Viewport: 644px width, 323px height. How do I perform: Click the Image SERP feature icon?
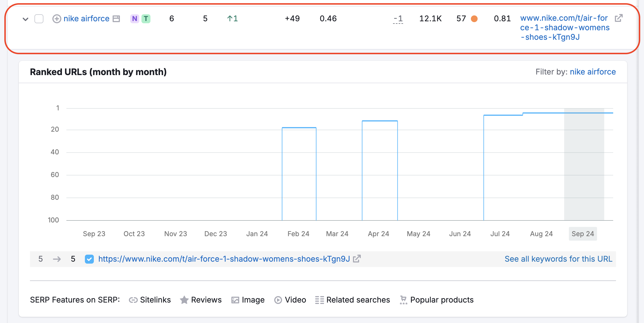(x=236, y=300)
